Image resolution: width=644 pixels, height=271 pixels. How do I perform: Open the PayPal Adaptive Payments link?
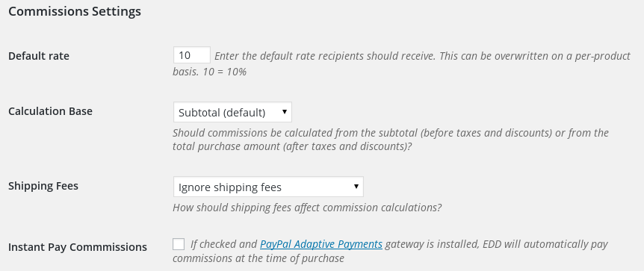[321, 244]
